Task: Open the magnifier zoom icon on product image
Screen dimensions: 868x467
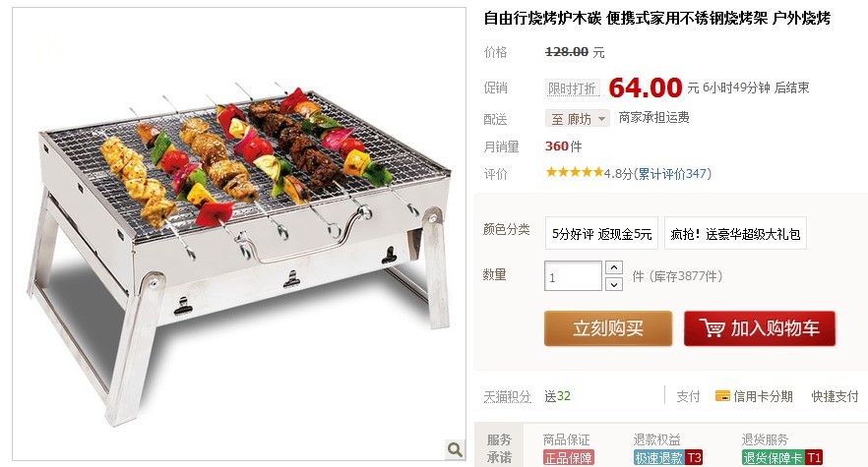Action: (x=455, y=449)
